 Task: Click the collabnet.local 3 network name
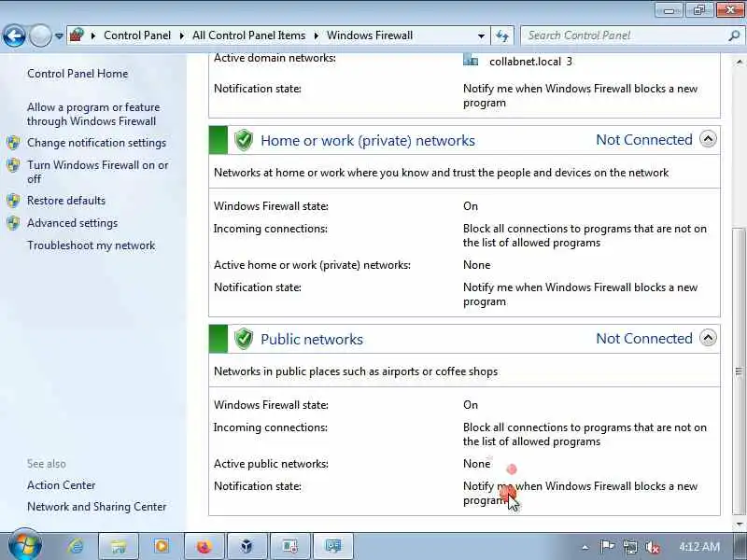tap(530, 62)
